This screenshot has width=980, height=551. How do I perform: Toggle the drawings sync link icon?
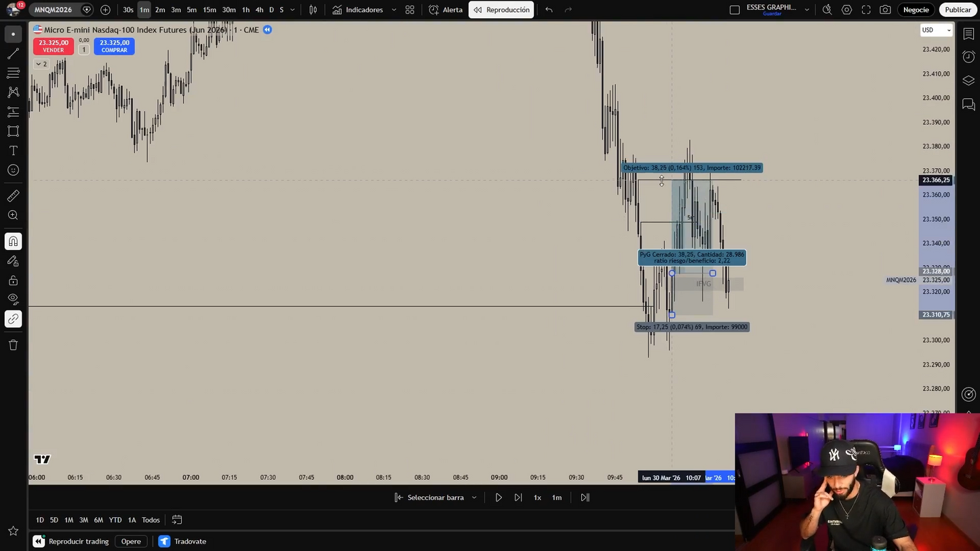[x=13, y=319]
